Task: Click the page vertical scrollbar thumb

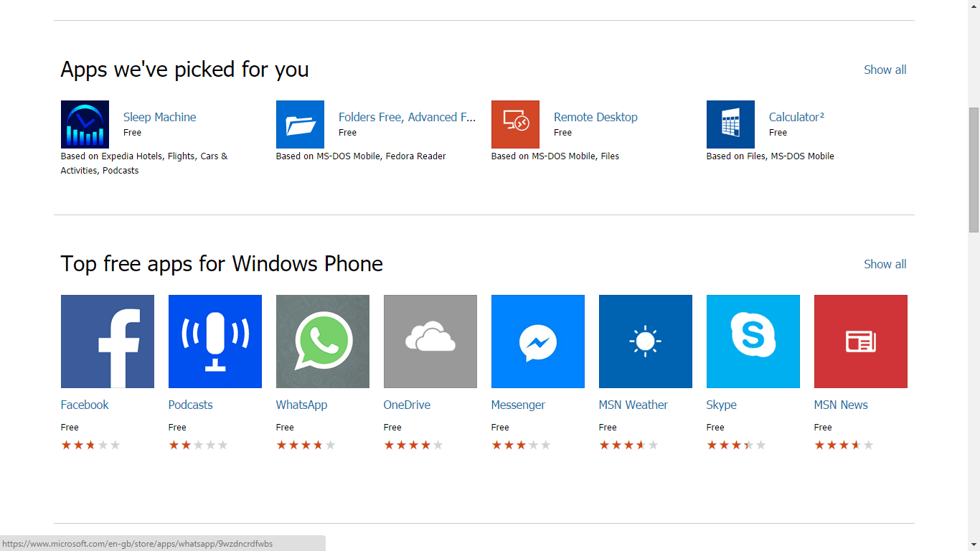Action: [974, 169]
